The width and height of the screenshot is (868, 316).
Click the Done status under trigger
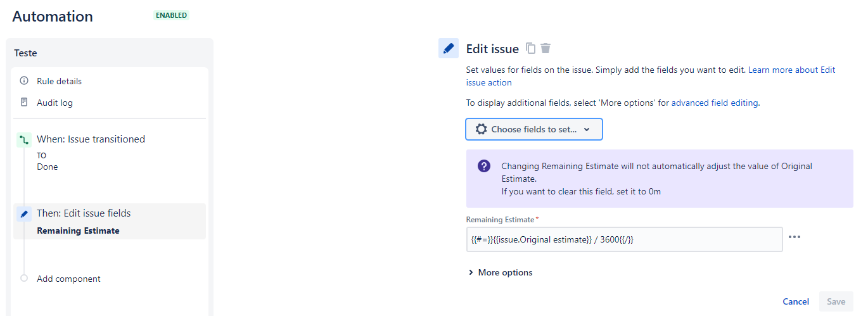[x=47, y=167]
